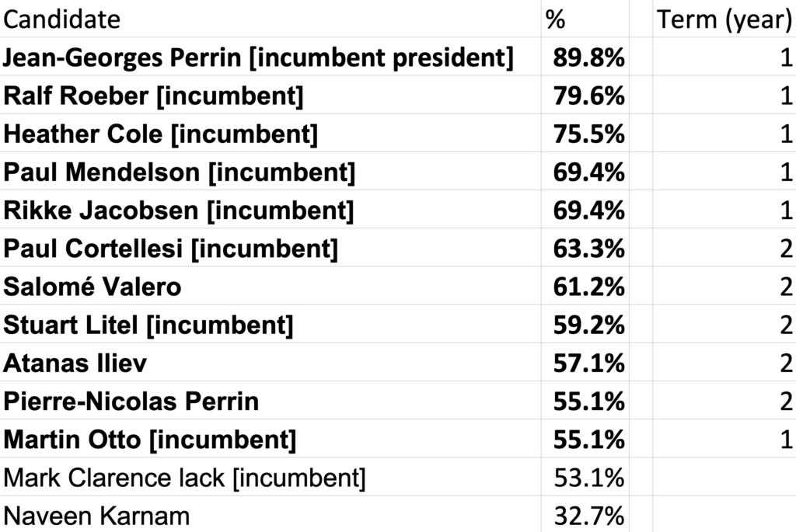Click the Salomé Valero name cell

coord(271,286)
